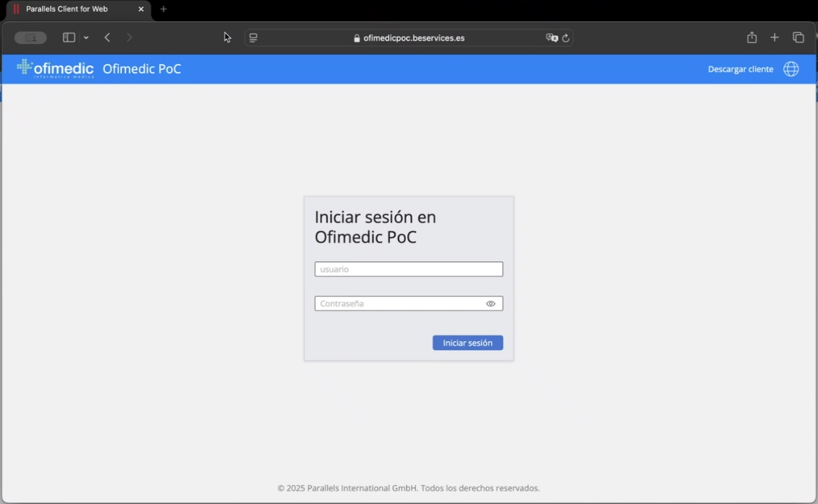Open the Share icon in the toolbar
The image size is (818, 504).
(x=751, y=37)
